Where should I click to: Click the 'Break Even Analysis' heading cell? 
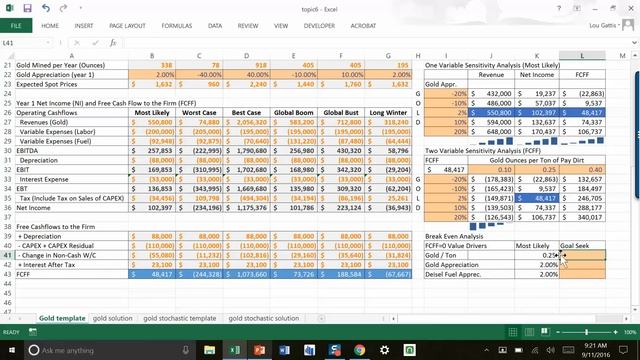454,236
